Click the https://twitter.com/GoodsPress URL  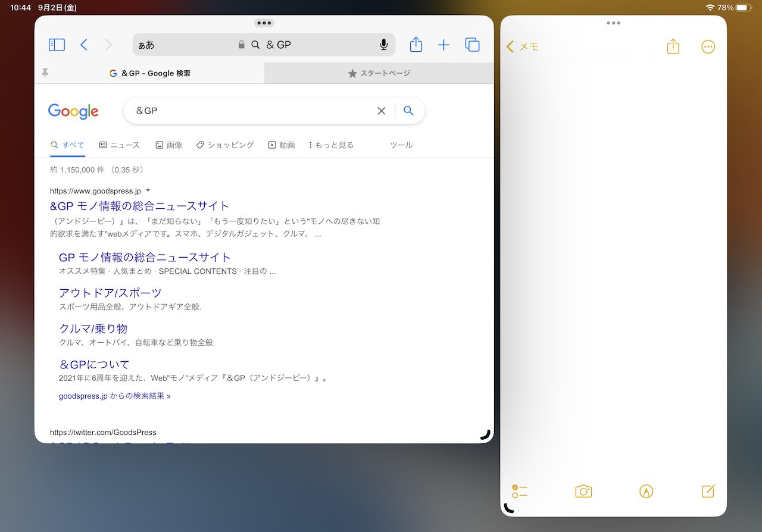tap(103, 432)
